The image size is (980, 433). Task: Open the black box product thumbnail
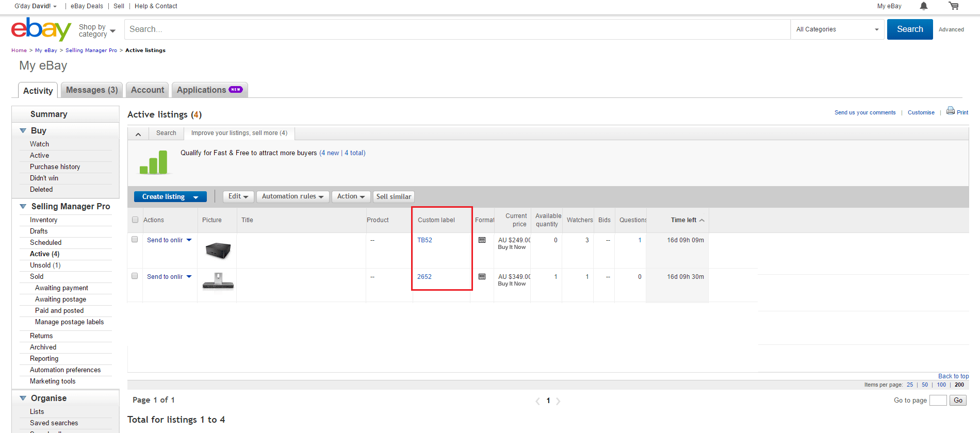[218, 251]
